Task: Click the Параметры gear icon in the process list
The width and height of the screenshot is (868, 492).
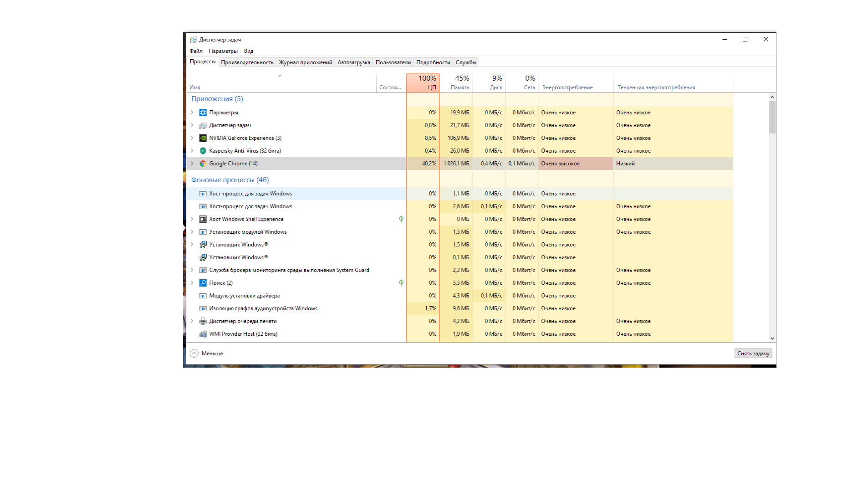Action: 203,113
